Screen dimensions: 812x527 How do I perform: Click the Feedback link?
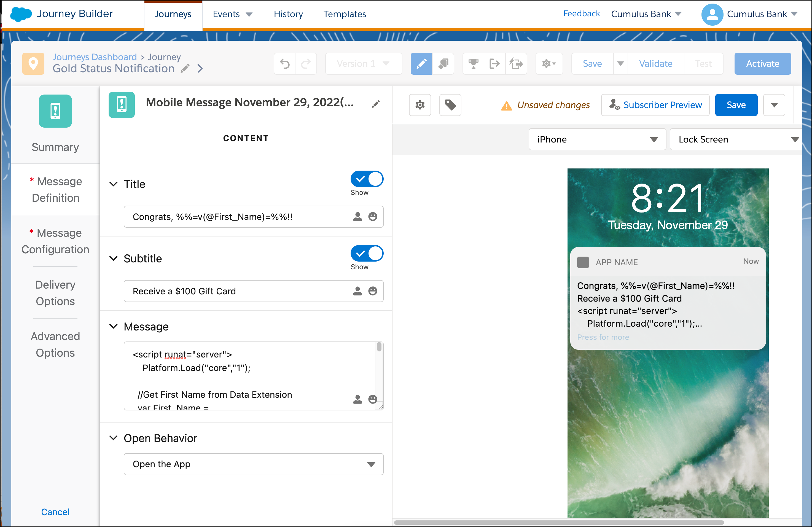[x=581, y=13]
